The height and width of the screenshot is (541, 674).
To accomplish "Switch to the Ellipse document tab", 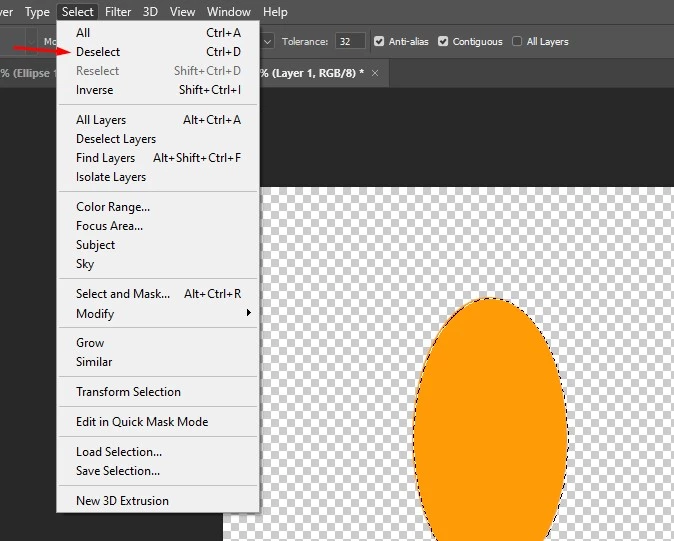I will click(28, 73).
